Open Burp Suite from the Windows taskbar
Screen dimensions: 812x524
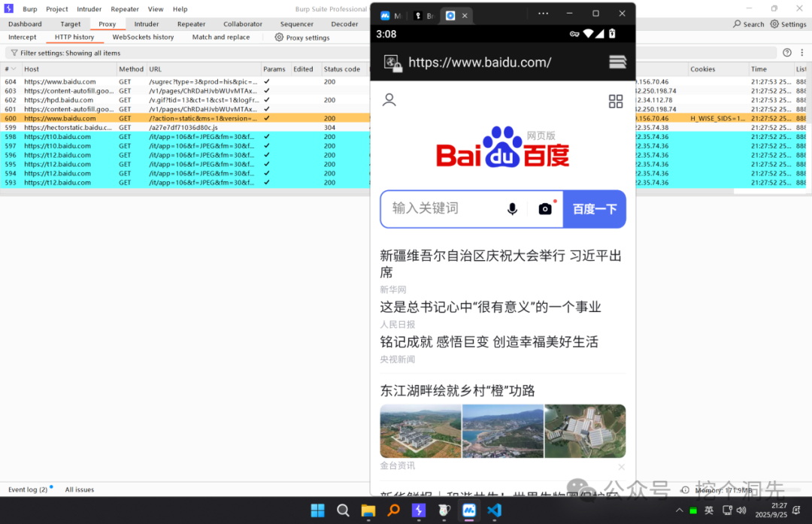click(419, 510)
